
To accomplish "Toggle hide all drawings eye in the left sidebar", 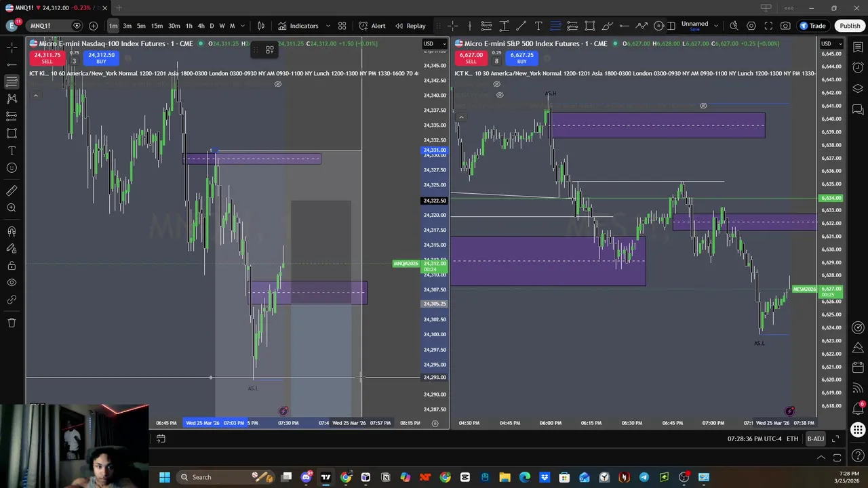I will pos(12,283).
